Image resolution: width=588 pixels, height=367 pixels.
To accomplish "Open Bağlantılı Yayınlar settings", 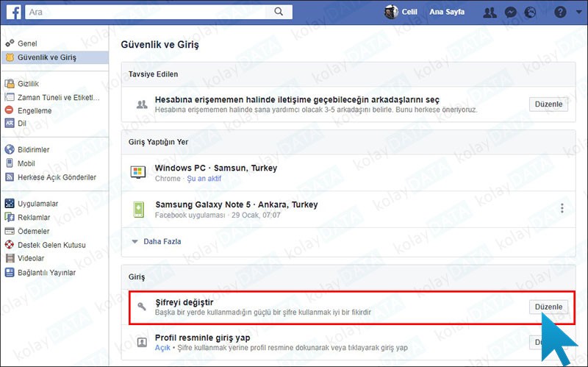I will coord(46,273).
